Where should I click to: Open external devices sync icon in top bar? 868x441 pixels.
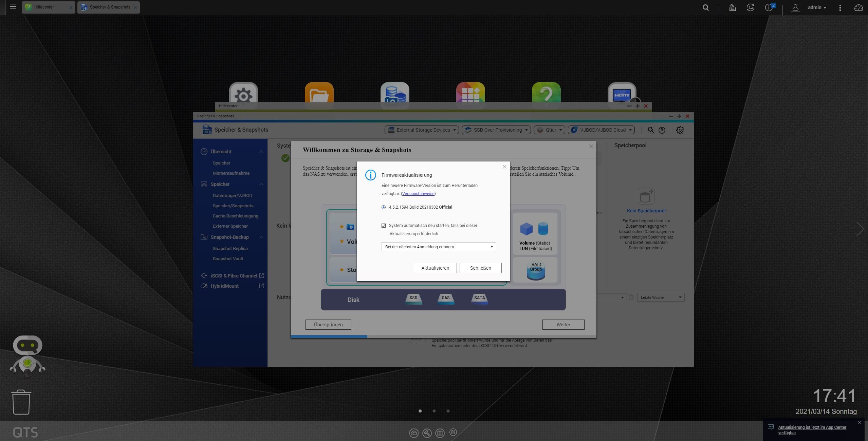pyautogui.click(x=751, y=7)
